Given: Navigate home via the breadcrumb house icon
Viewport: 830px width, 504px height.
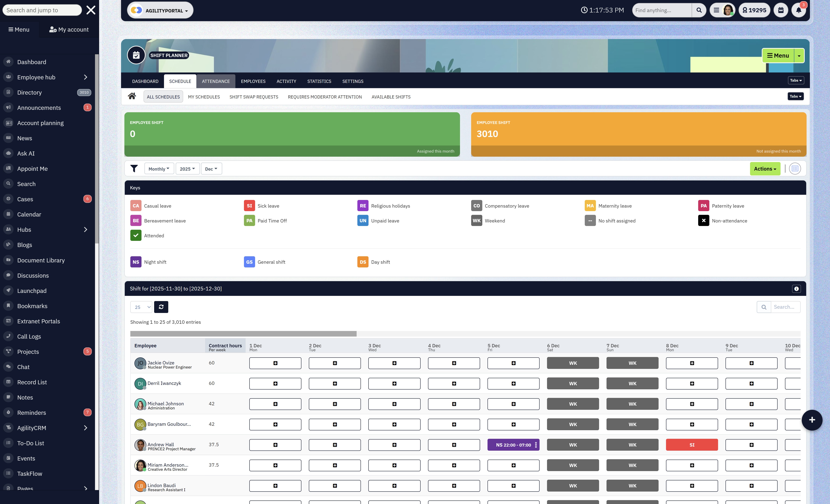Looking at the screenshot, I should coord(132,96).
